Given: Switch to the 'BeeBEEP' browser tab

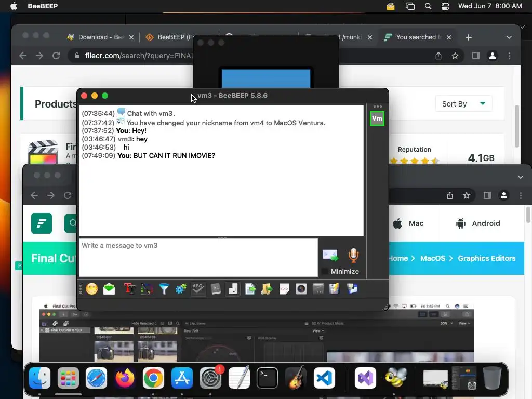Looking at the screenshot, I should [176, 37].
